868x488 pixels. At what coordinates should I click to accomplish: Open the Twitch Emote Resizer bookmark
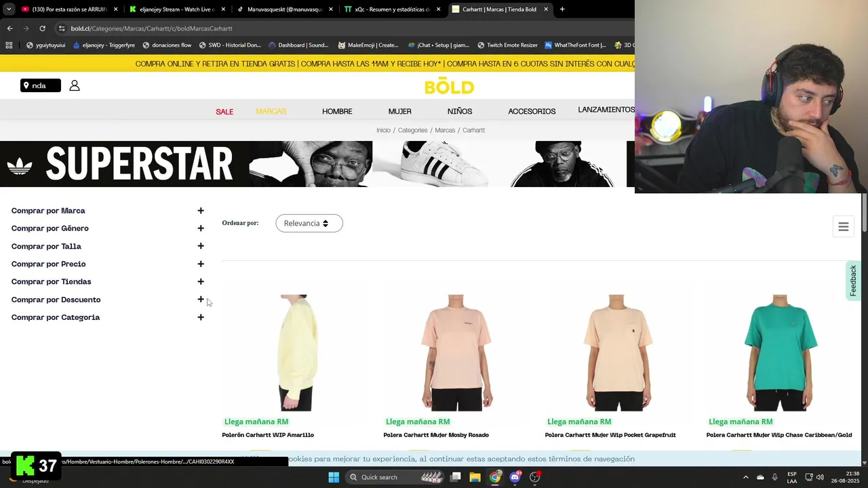pyautogui.click(x=506, y=45)
